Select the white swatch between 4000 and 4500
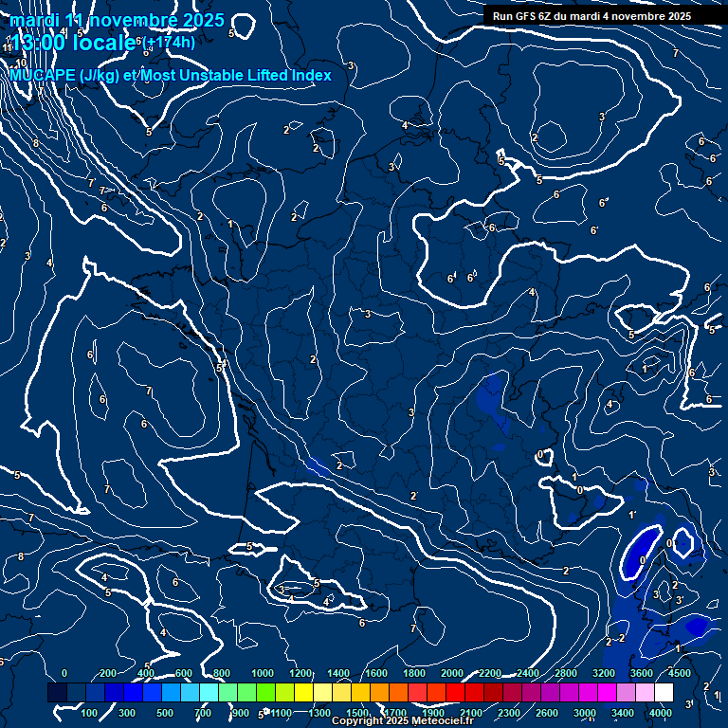This screenshot has width=728, height=728. [x=664, y=692]
